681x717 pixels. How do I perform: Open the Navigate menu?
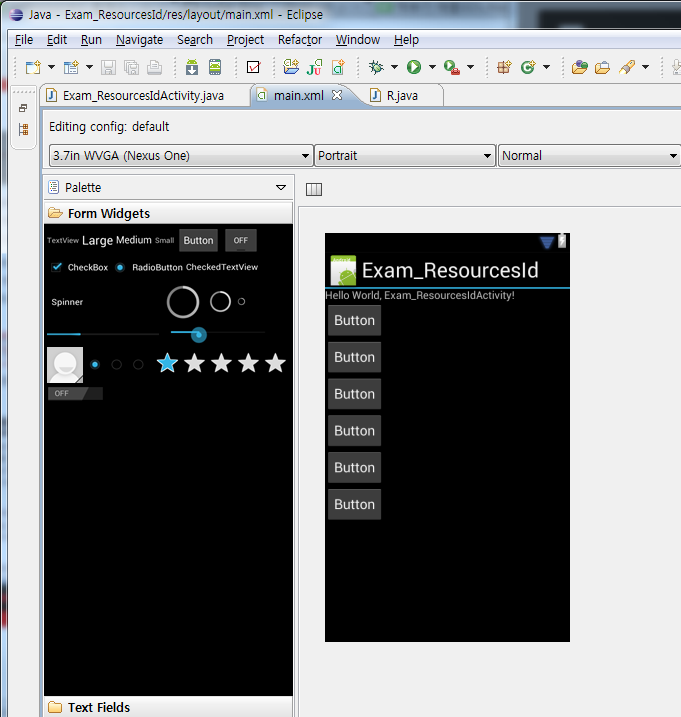[139, 40]
